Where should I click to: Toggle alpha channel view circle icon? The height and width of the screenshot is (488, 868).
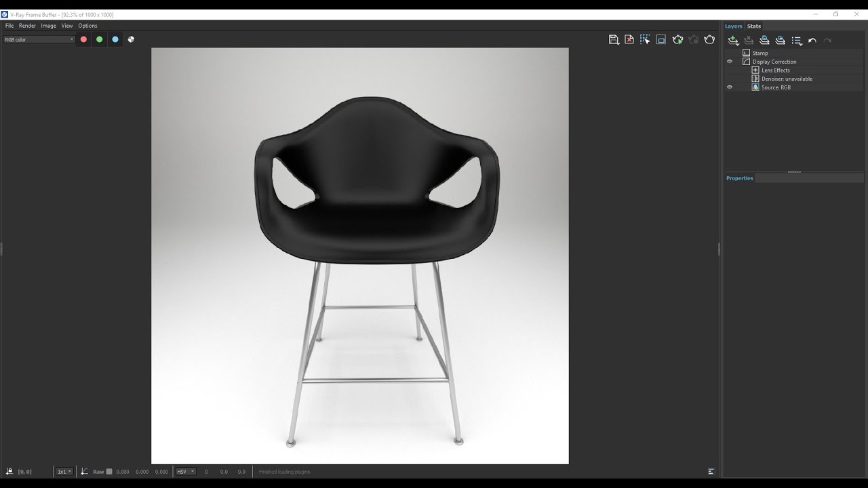(x=131, y=39)
